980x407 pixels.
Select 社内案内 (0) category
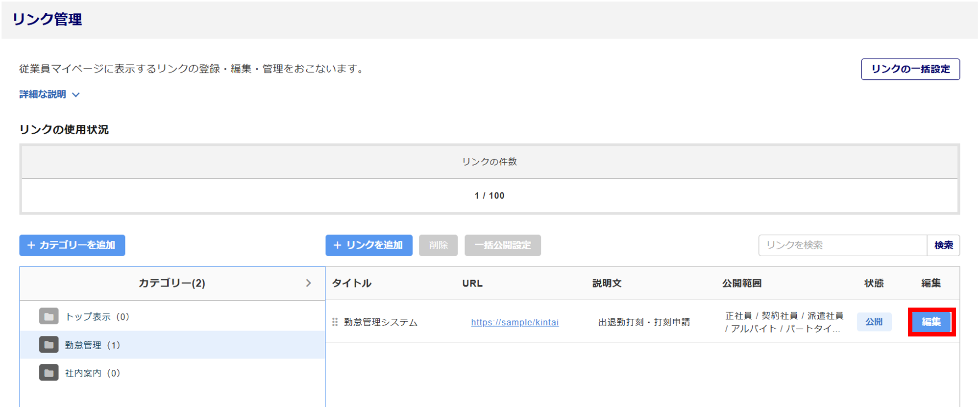93,373
